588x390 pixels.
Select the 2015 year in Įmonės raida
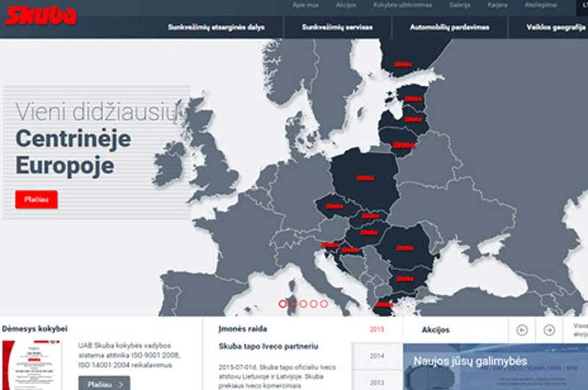tap(377, 329)
